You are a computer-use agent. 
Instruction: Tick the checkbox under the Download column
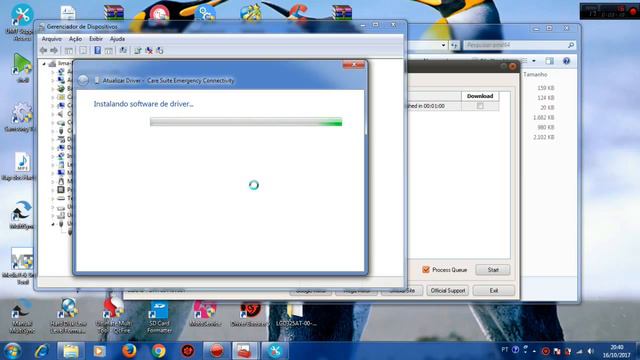click(480, 106)
